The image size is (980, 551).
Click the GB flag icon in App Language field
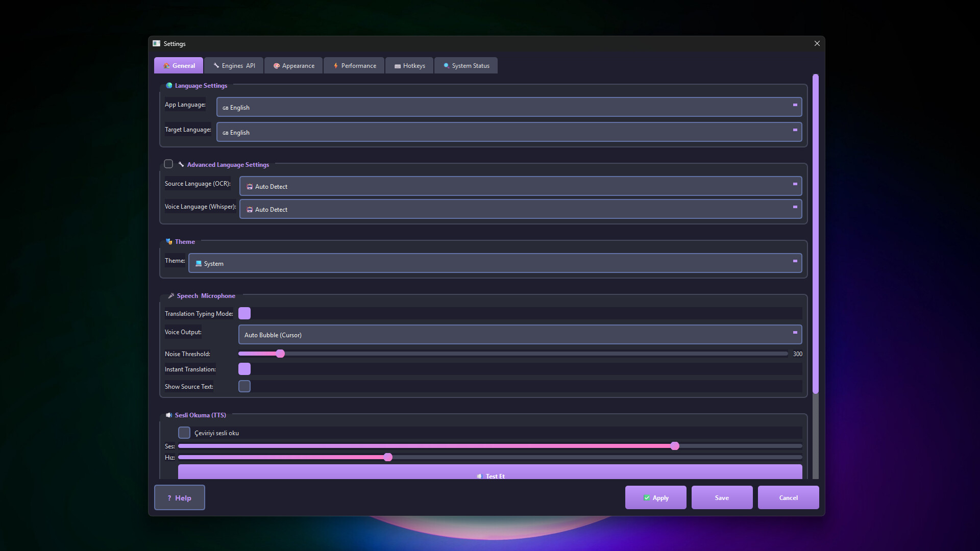[226, 108]
